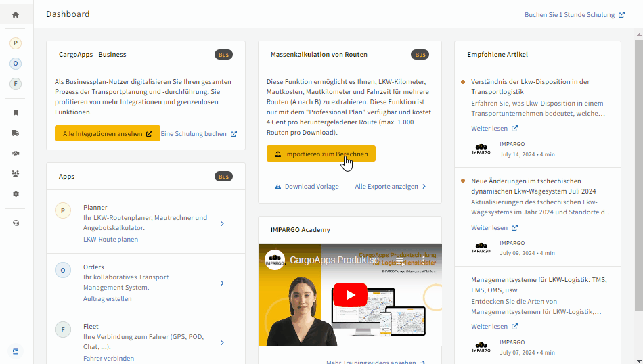Click the Fleet app F circle icon

tap(63, 329)
